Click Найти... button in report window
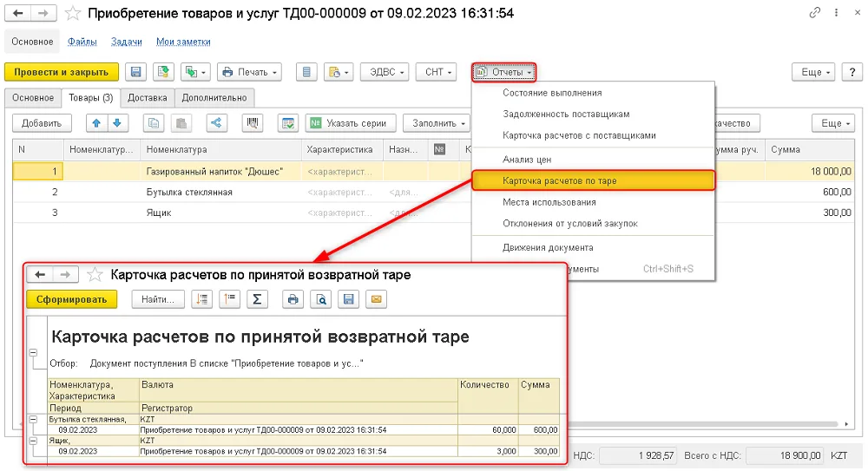Screen dimensions: 868x471 (x=157, y=299)
